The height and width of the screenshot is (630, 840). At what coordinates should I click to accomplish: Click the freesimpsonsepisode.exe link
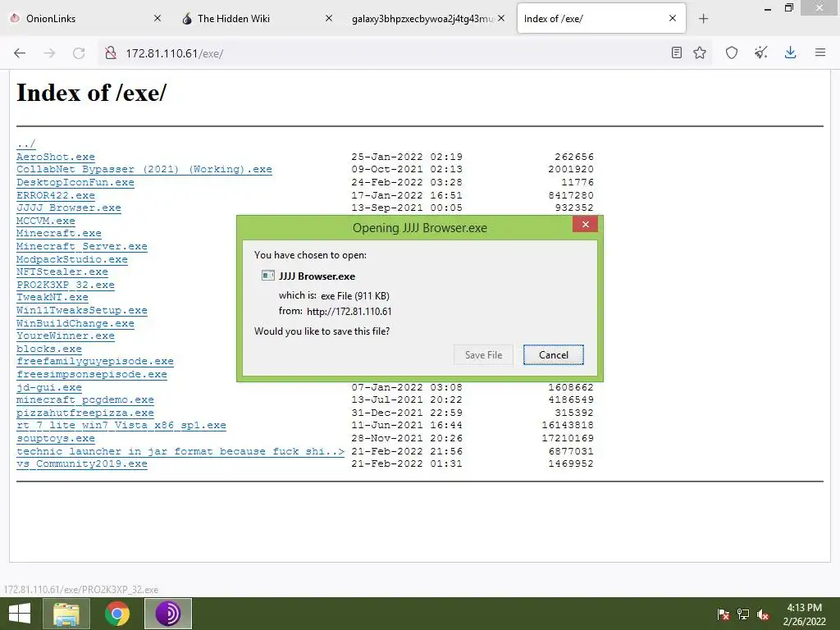tap(92, 374)
